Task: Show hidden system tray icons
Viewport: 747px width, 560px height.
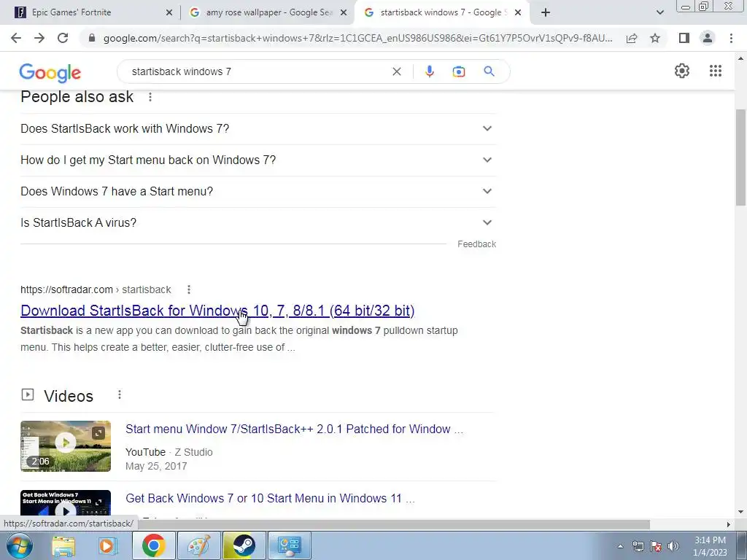Action: pos(620,546)
